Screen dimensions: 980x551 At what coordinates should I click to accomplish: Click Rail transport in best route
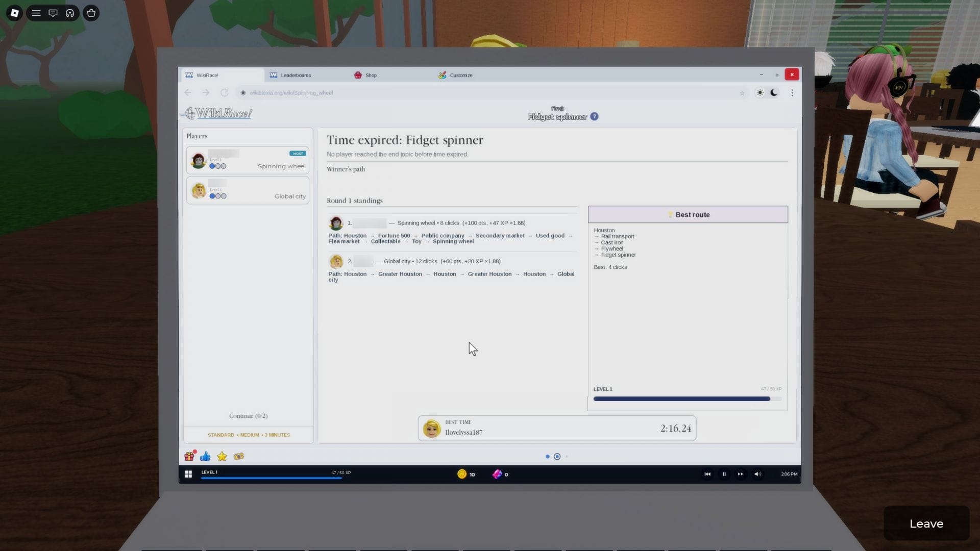(x=617, y=237)
